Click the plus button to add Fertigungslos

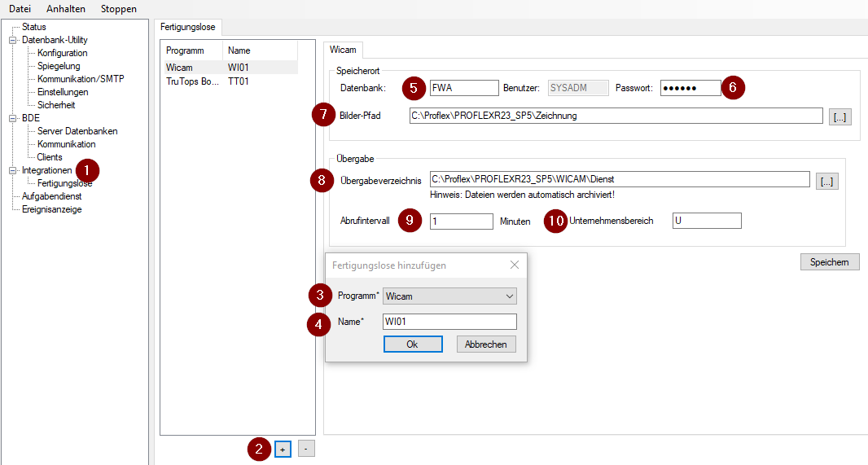click(x=283, y=449)
